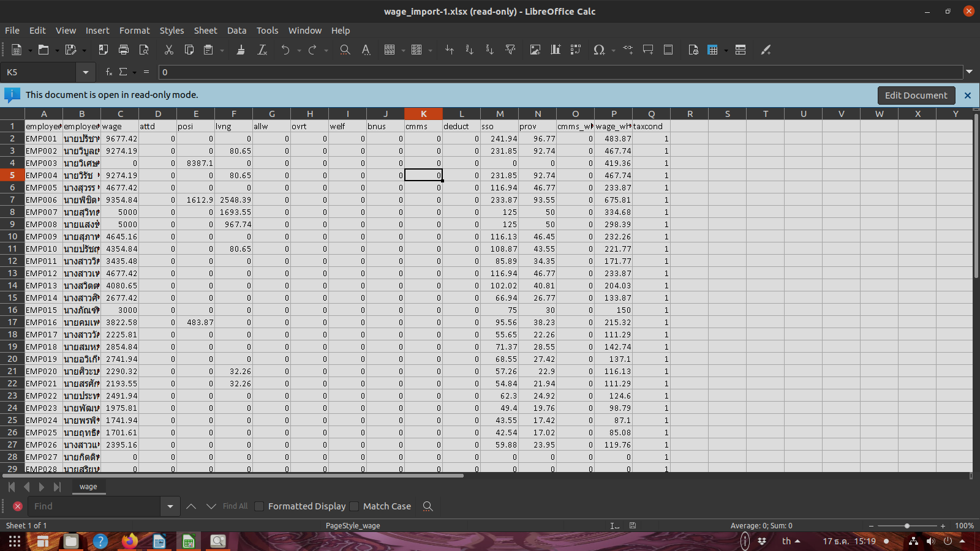Open the Styles menu
Image resolution: width=980 pixels, height=551 pixels.
(171, 31)
